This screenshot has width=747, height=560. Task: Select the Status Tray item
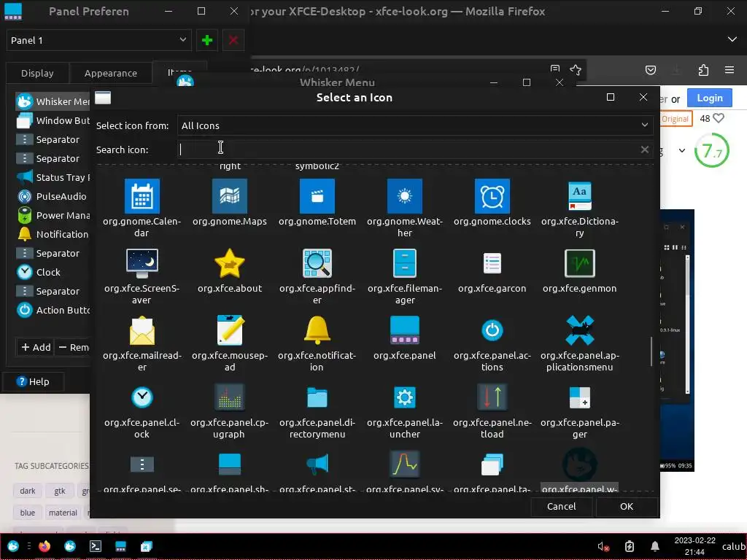53,177
